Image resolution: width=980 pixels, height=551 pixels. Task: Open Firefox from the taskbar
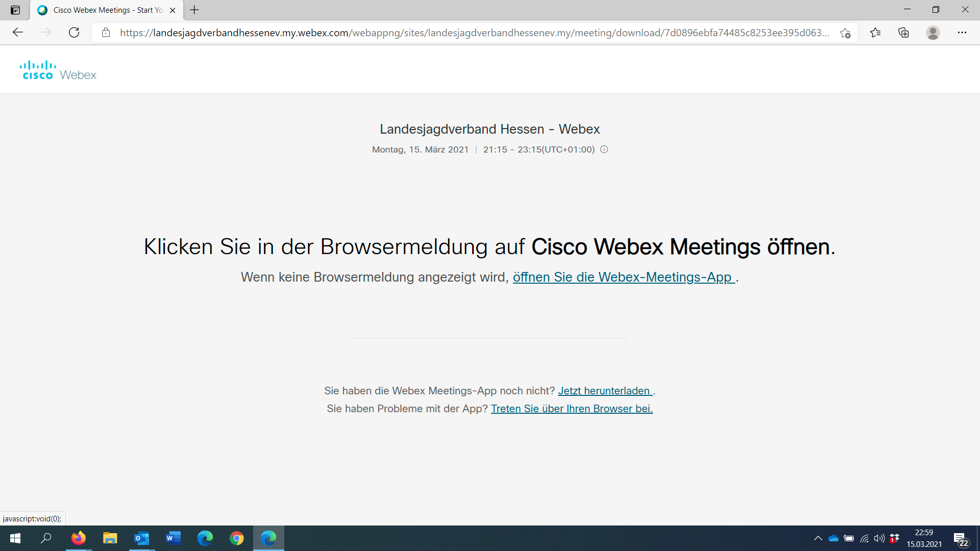coord(79,538)
